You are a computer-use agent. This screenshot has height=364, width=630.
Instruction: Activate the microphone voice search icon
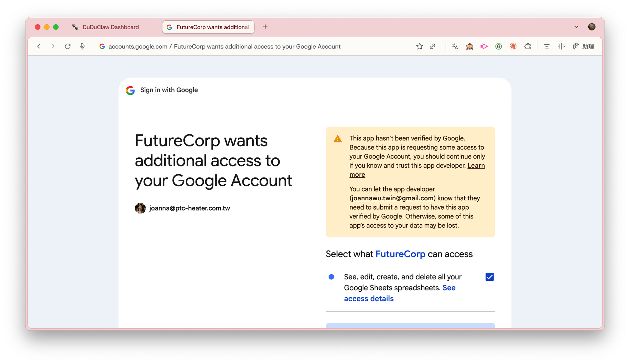(82, 47)
